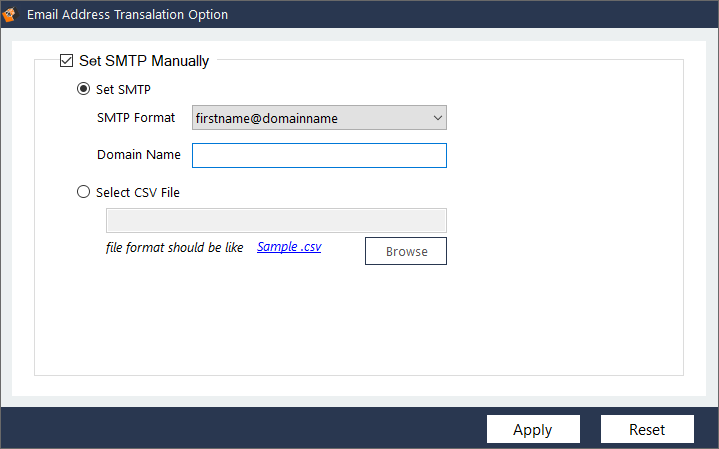Open the SMTP Format dropdown arrow
Screen dimensions: 719x449
click(437, 118)
